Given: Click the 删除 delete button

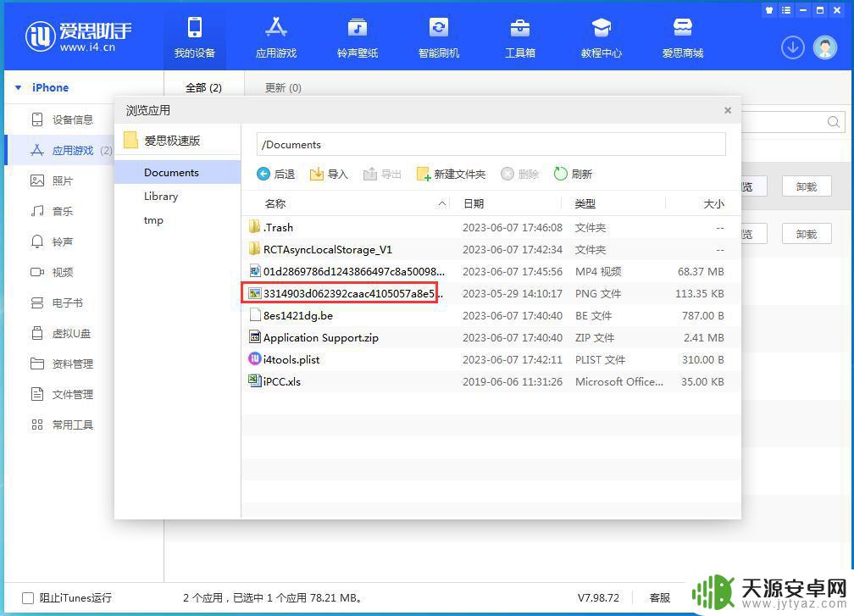Looking at the screenshot, I should tap(519, 174).
